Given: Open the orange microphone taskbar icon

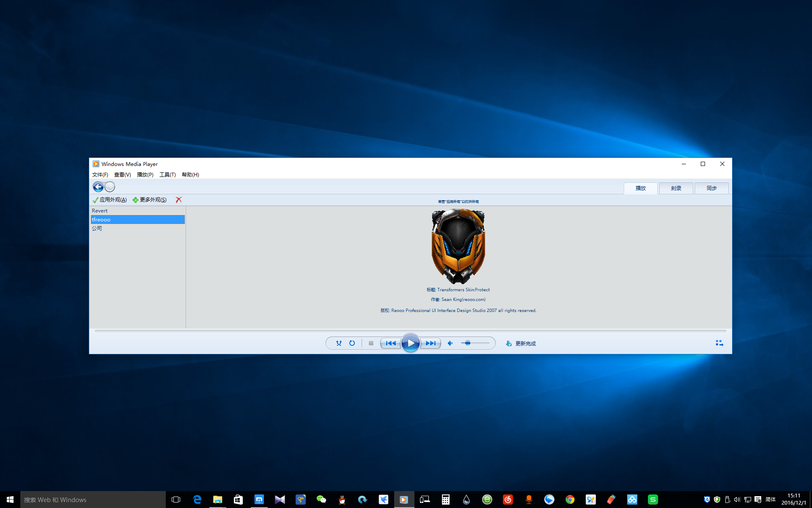Looking at the screenshot, I should [529, 500].
